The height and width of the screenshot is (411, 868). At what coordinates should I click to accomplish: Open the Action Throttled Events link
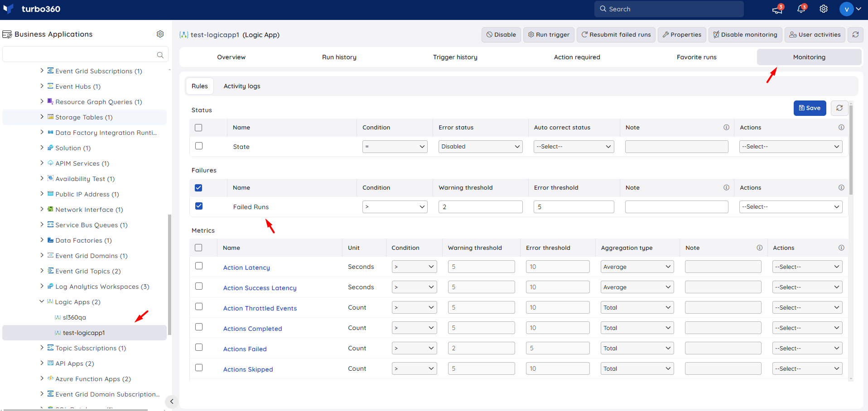[260, 308]
